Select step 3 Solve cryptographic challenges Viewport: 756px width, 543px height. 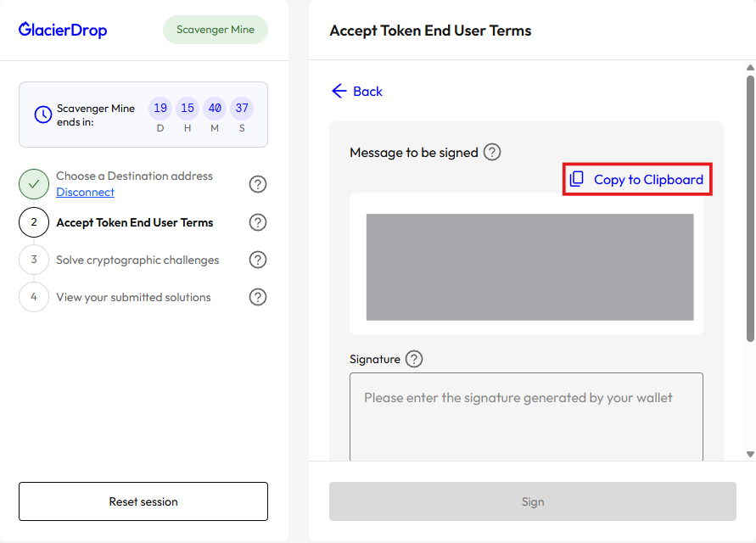(x=137, y=260)
